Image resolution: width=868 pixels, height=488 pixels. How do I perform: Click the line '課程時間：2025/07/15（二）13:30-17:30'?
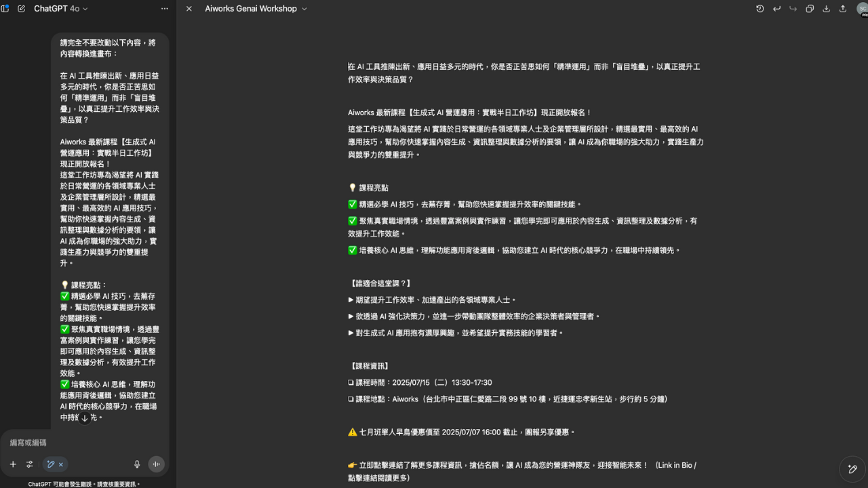pos(420,383)
